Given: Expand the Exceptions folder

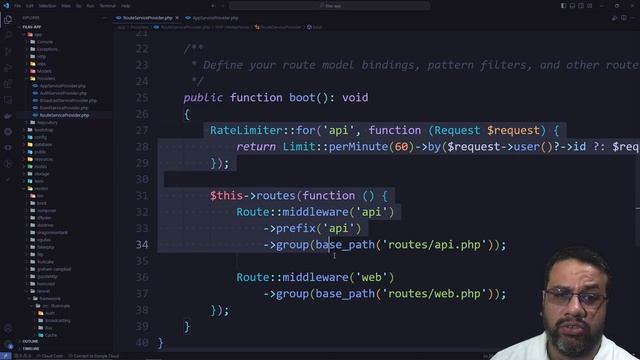Looking at the screenshot, I should 47,49.
